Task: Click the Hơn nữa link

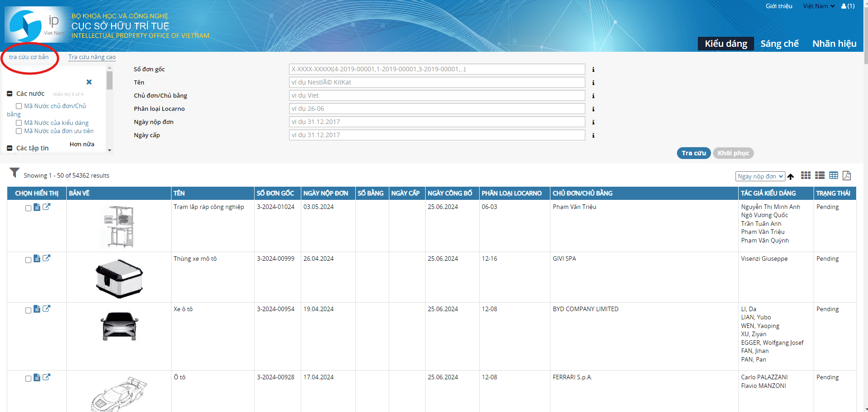Action: [82, 144]
